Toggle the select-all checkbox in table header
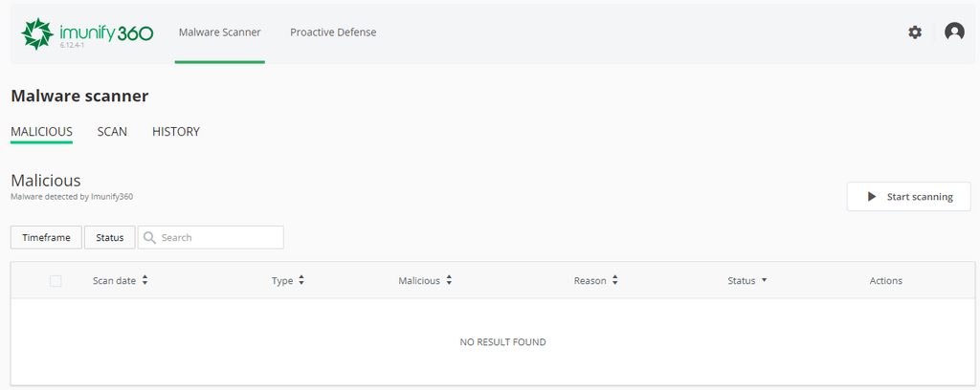Screen dimensions: 980x390 [x=56, y=281]
